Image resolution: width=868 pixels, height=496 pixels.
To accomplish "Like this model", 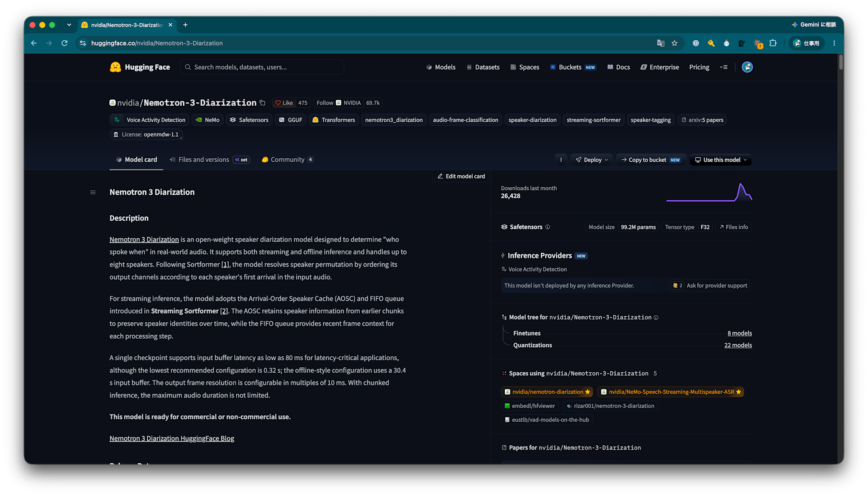I will (284, 103).
